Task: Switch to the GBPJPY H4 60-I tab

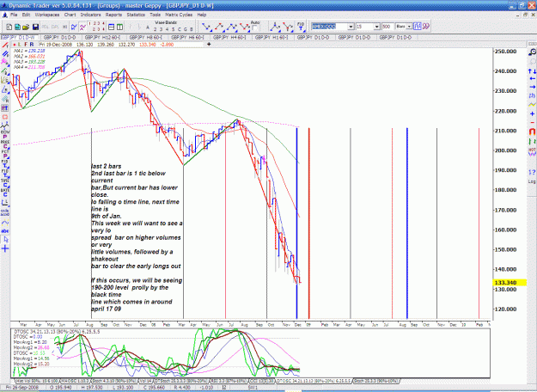Action: 229,37
